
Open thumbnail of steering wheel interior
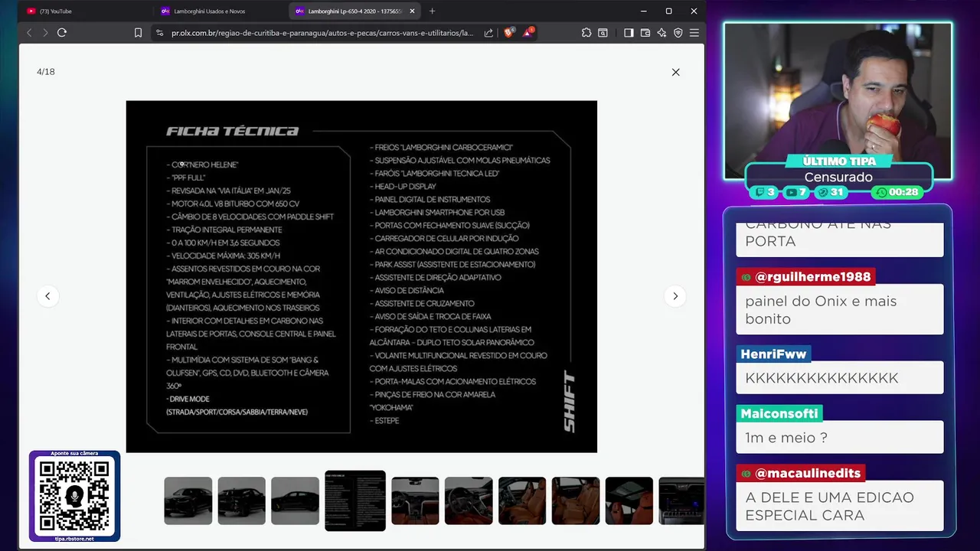coord(469,501)
